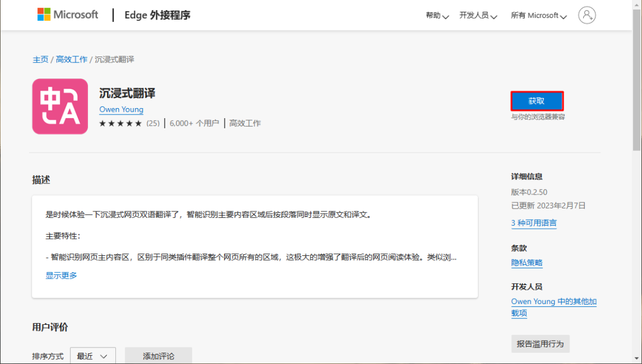Click the Microsoft logo
Image resolution: width=642 pixels, height=364 pixels.
(68, 15)
